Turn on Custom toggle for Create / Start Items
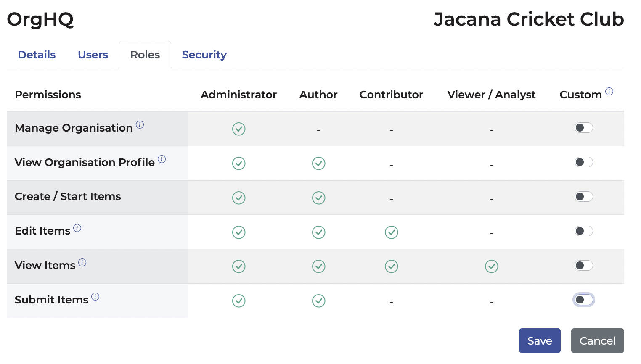The height and width of the screenshot is (364, 641). click(x=584, y=197)
